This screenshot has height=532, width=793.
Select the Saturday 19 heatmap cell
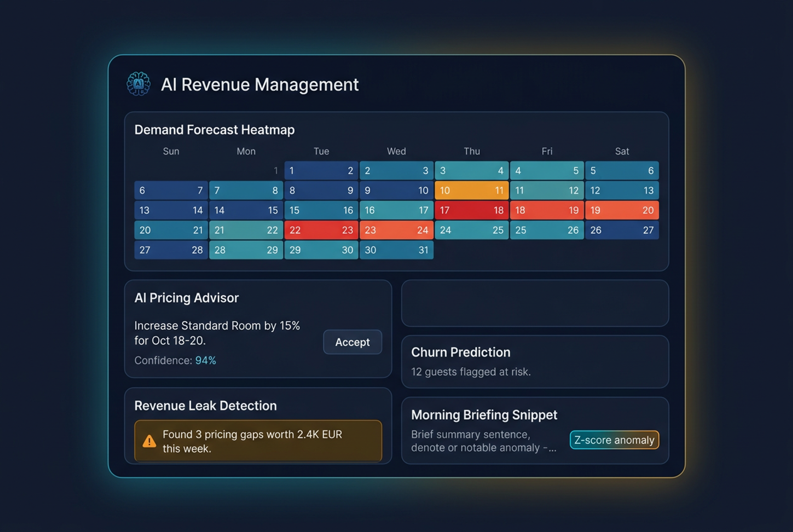click(x=622, y=210)
